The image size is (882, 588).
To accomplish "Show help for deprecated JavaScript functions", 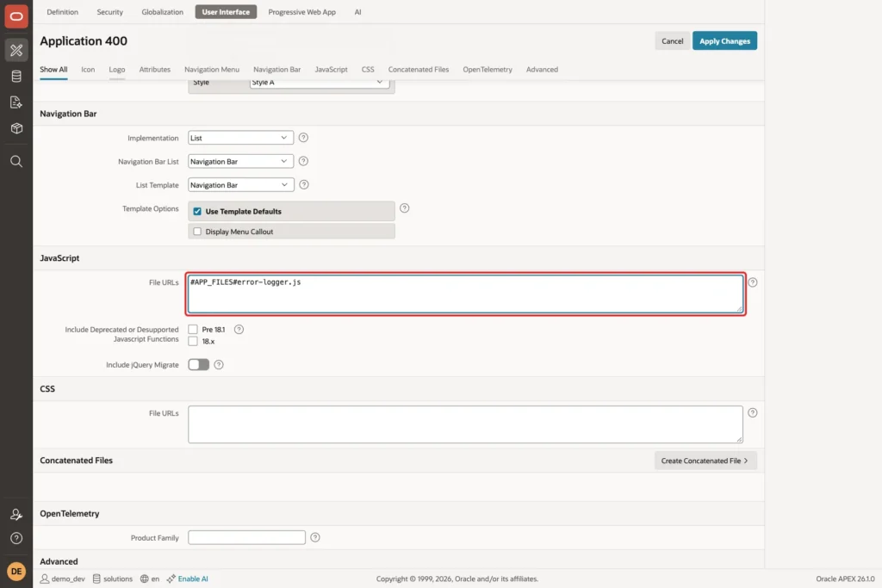I will [x=239, y=330].
